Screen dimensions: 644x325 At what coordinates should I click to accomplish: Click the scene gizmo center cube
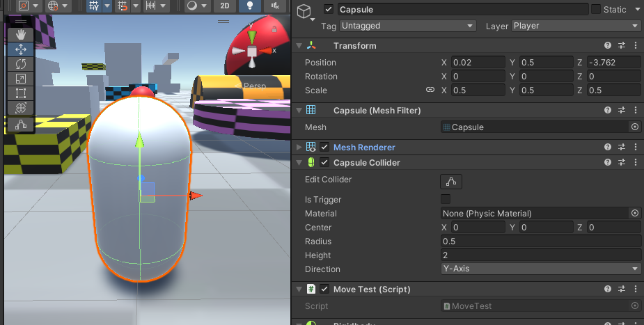tap(252, 51)
